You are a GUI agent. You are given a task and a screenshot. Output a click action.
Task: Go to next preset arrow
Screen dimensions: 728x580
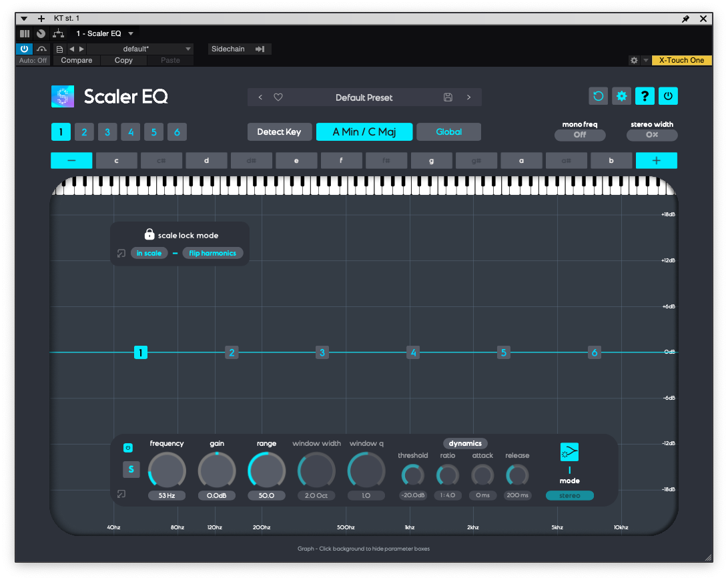tap(469, 97)
